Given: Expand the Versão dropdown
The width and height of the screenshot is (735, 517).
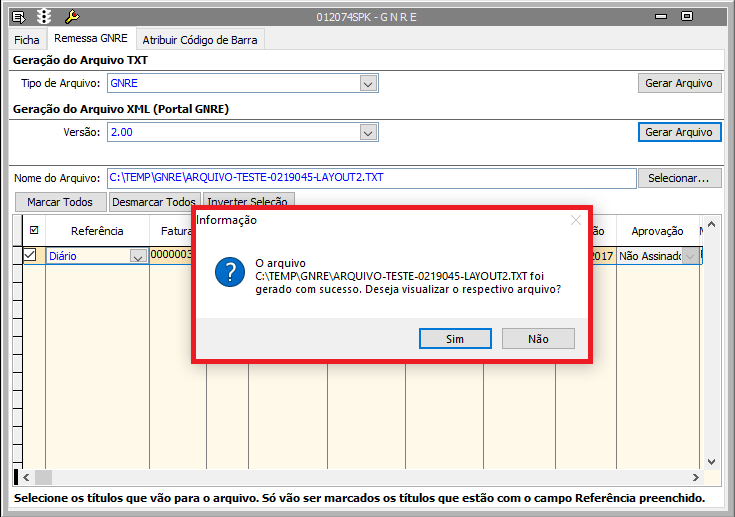Looking at the screenshot, I should point(368,133).
